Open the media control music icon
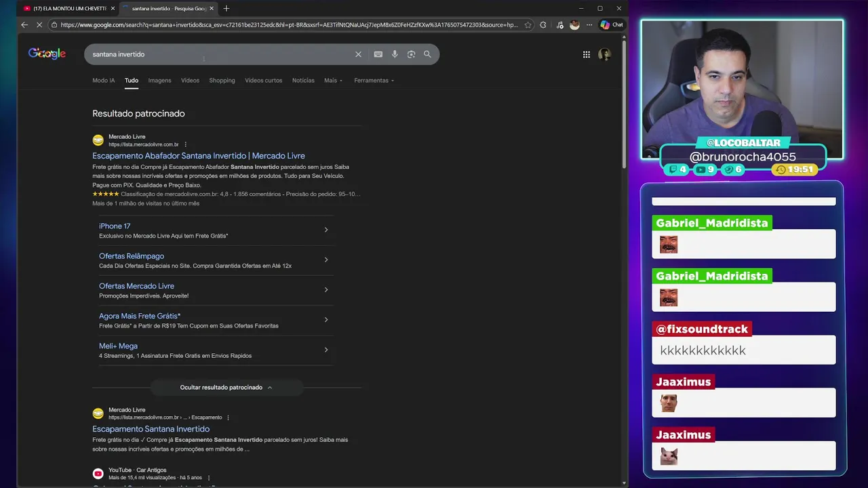The width and height of the screenshot is (868, 488). tap(559, 25)
